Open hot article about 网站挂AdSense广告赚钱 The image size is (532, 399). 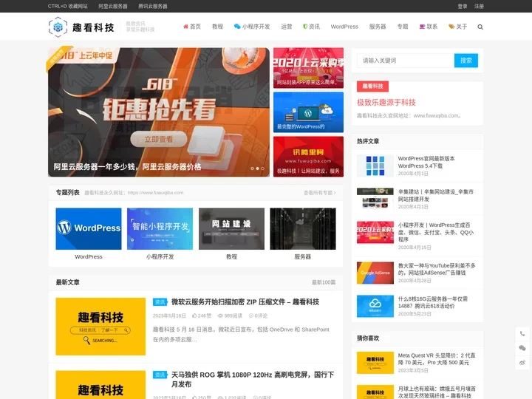pos(437,269)
